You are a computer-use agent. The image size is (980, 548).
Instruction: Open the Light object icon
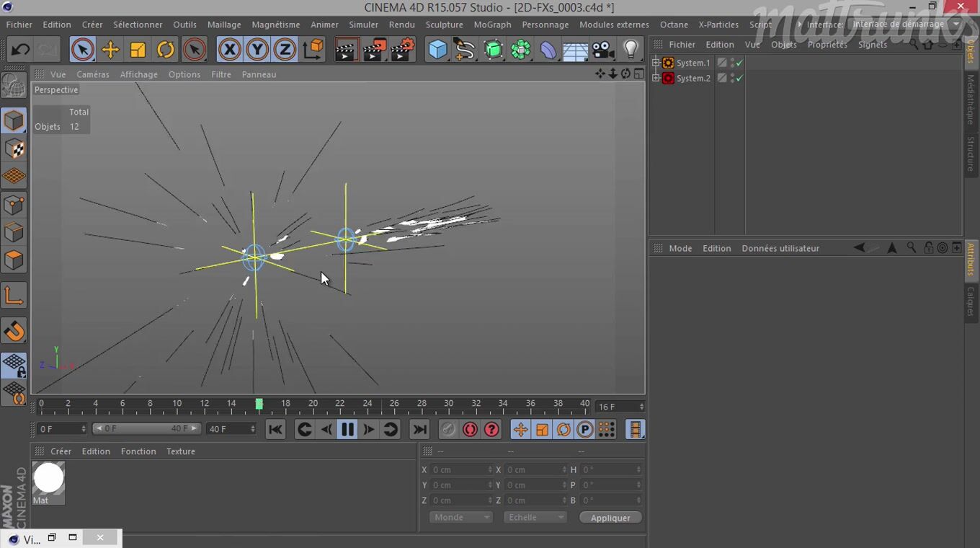click(631, 50)
